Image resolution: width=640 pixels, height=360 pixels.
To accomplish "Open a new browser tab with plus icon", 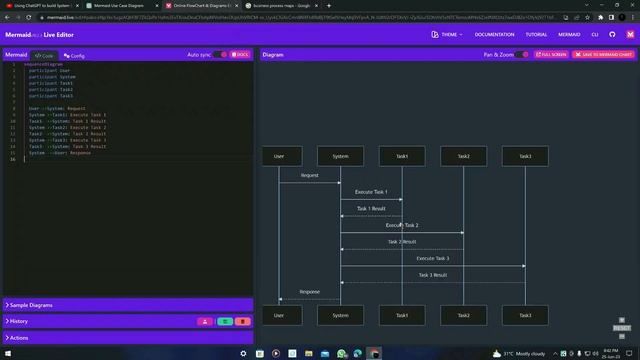I will [x=329, y=6].
